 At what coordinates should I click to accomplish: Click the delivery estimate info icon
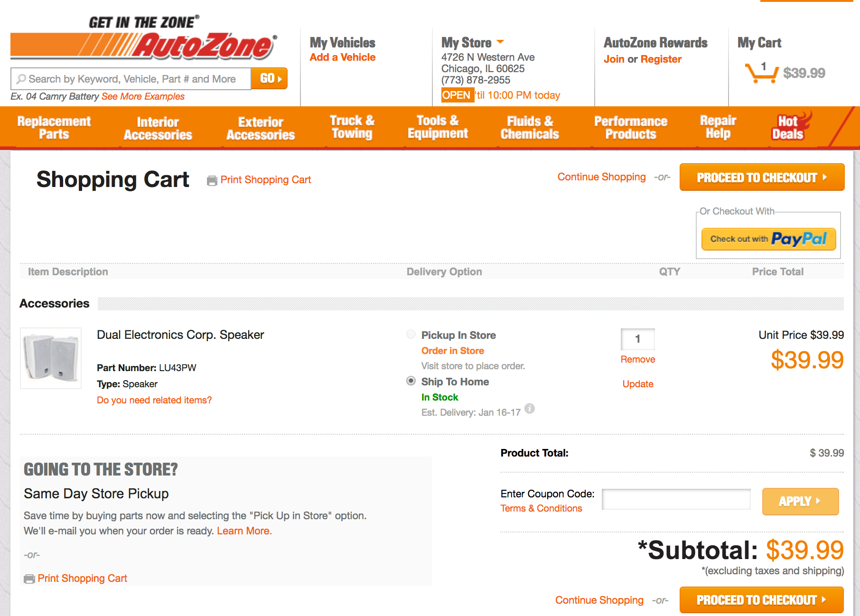tap(530, 409)
